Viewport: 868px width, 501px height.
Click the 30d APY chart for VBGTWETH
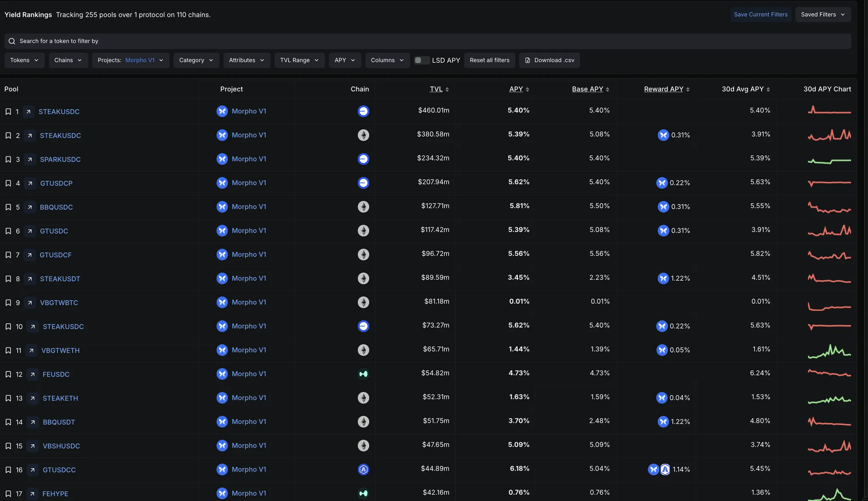click(x=829, y=350)
